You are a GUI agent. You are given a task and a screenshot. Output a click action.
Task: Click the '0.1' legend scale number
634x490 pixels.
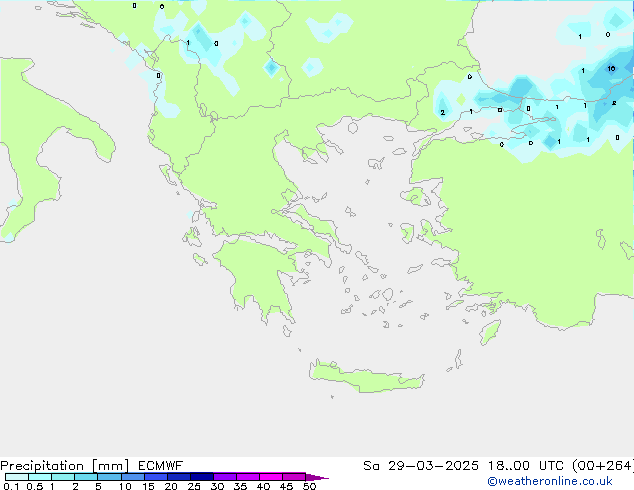point(12,486)
